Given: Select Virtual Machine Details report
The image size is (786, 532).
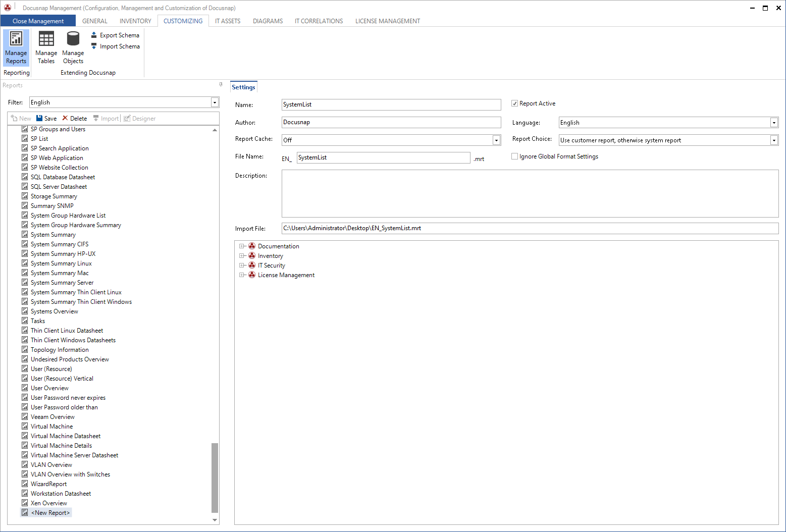Looking at the screenshot, I should tap(61, 445).
